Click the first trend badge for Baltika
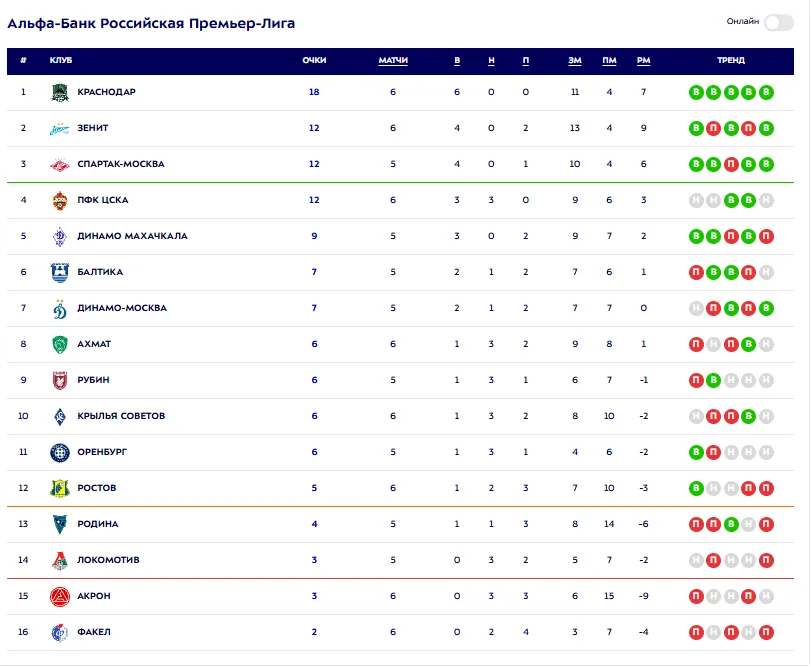This screenshot has width=811, height=667. click(x=696, y=272)
